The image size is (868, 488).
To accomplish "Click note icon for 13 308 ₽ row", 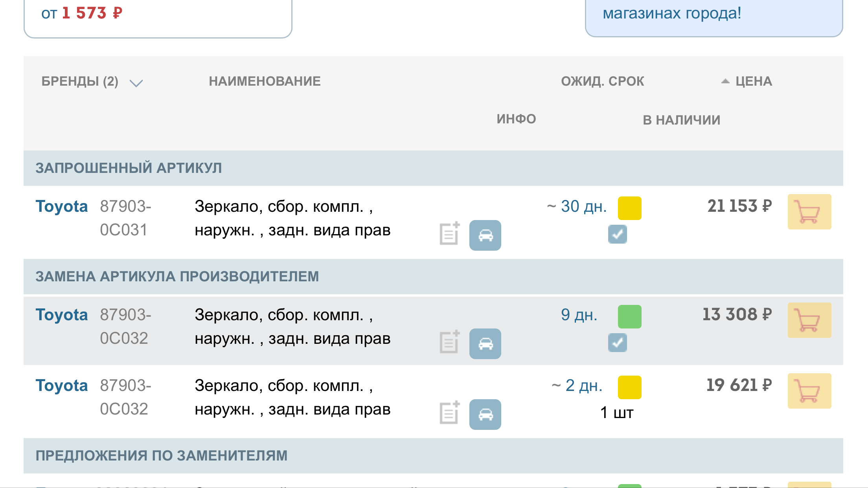I will [449, 342].
